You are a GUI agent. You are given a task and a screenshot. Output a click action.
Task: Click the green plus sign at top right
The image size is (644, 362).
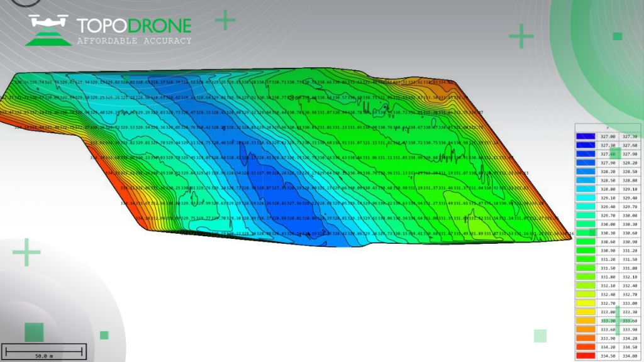click(521, 36)
